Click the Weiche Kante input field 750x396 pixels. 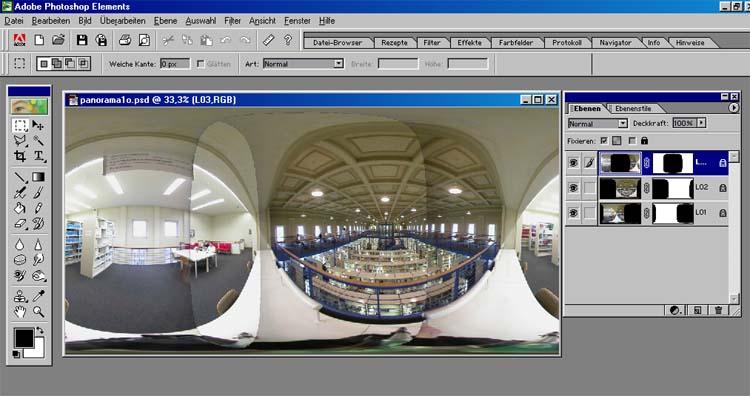pyautogui.click(x=175, y=64)
